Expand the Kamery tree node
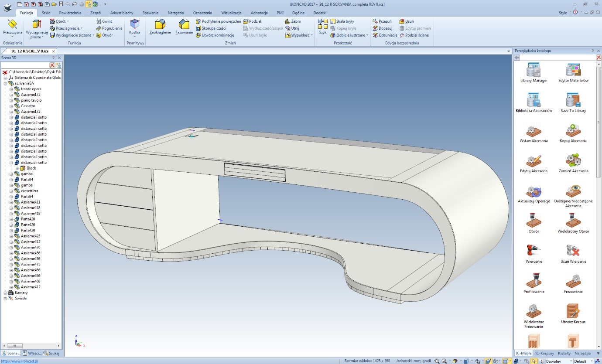Image resolution: width=602 pixels, height=364 pixels. (4, 293)
